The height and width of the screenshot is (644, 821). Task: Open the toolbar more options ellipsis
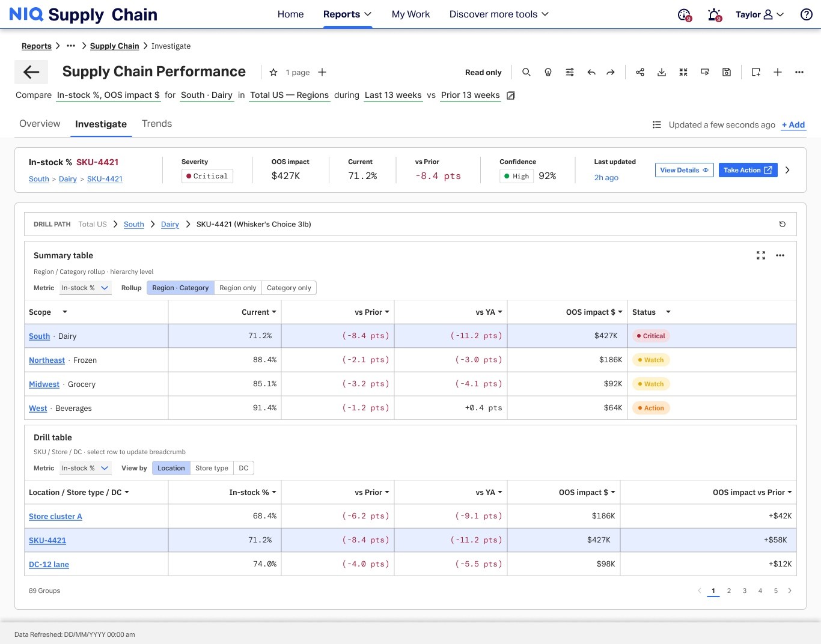[x=799, y=72]
